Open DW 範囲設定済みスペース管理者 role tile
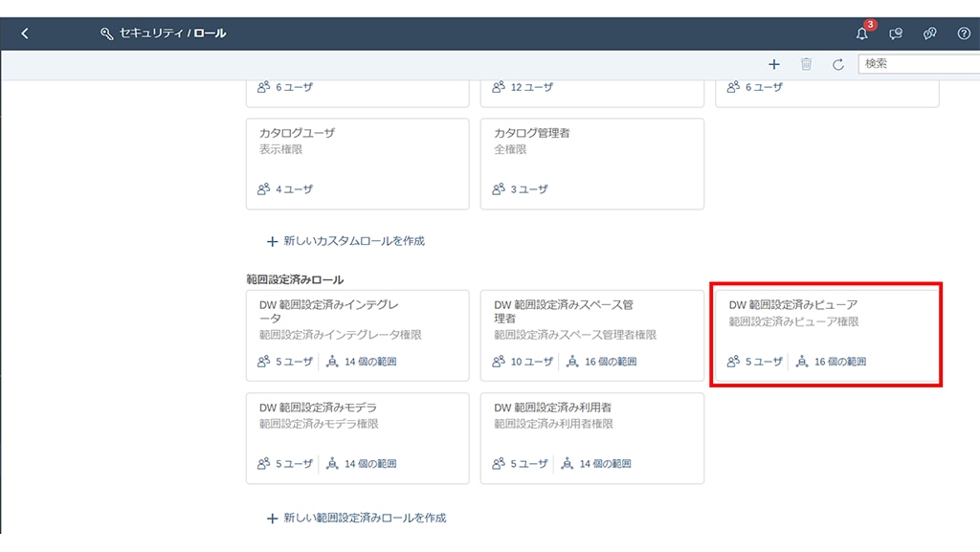980x552 pixels. [x=591, y=333]
